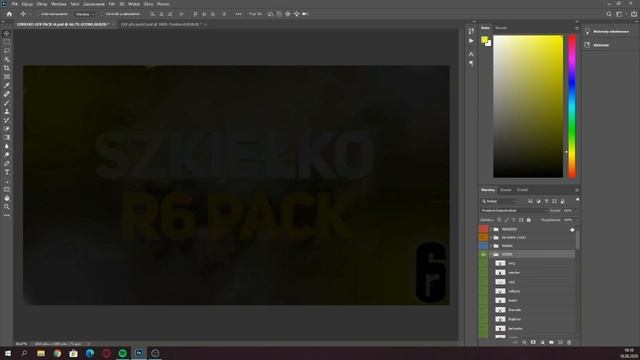This screenshot has width=640, height=360.
Task: Open the blend mode dropdown in Layers panel
Action: tap(513, 211)
